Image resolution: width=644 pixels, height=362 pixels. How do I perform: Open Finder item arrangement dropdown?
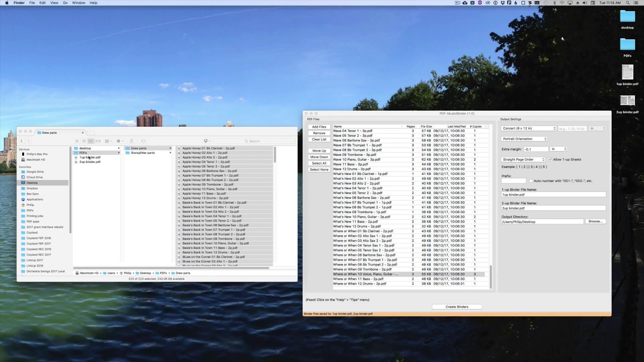click(108, 141)
